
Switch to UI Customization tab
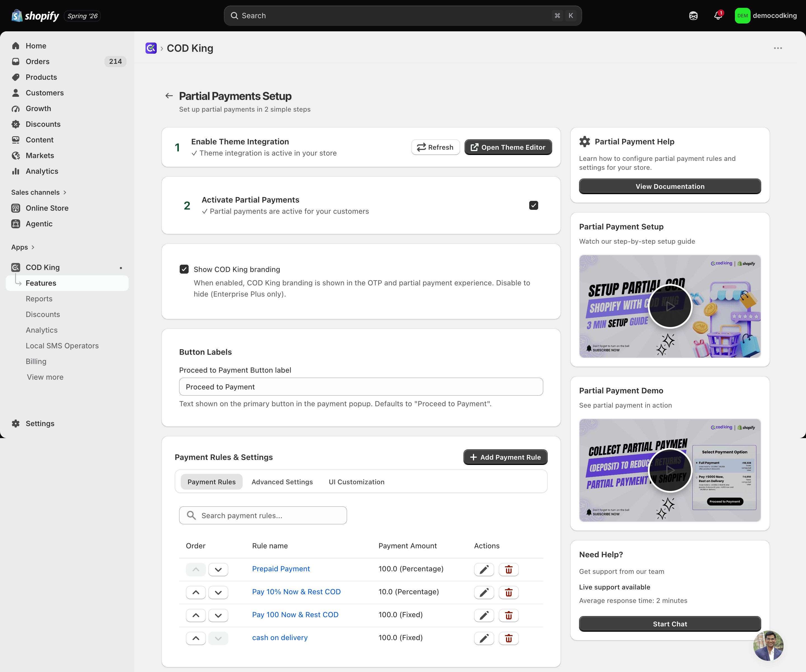tap(357, 482)
